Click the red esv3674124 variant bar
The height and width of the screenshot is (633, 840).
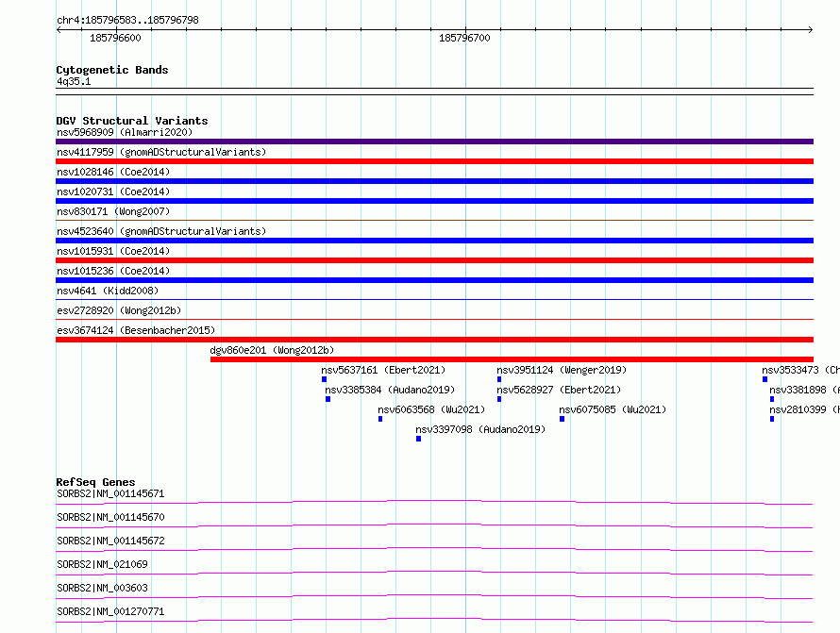pos(434,340)
